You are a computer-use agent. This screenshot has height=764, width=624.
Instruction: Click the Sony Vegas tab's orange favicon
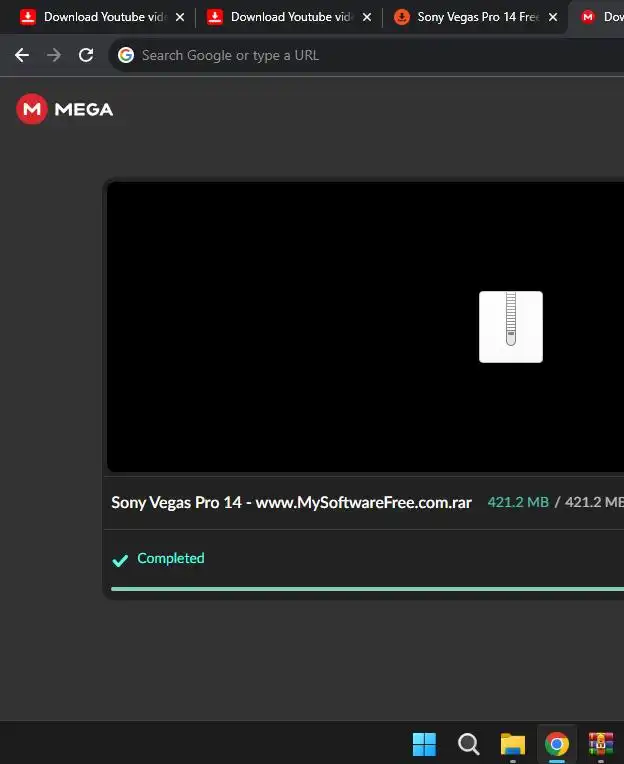(401, 17)
